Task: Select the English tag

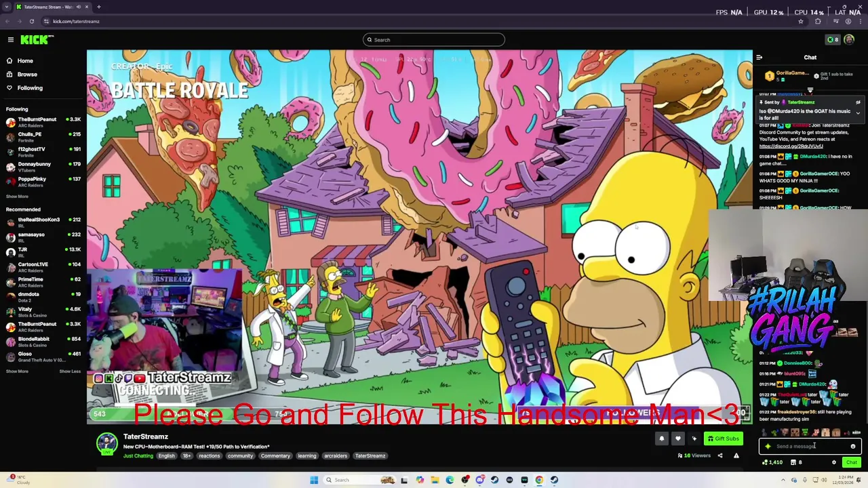Action: pyautogui.click(x=166, y=456)
